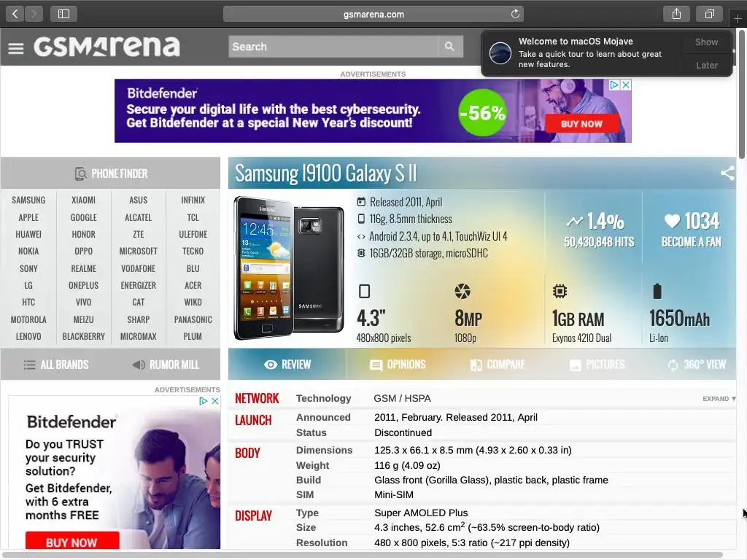This screenshot has width=747, height=560.
Task: Click Later on the Mojave notification
Action: click(x=706, y=65)
